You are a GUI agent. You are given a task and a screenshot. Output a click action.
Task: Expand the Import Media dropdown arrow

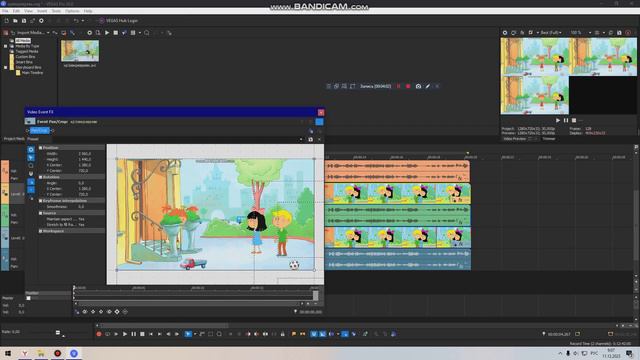(x=48, y=33)
